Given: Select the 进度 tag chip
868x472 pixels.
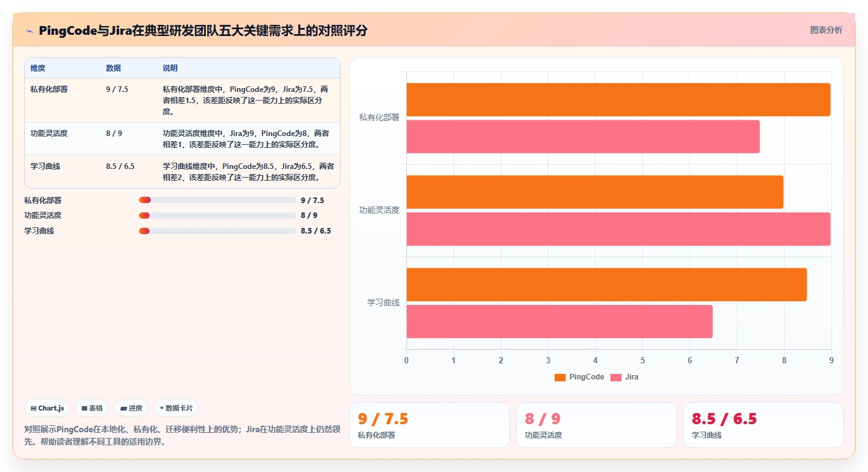Looking at the screenshot, I should [131, 408].
